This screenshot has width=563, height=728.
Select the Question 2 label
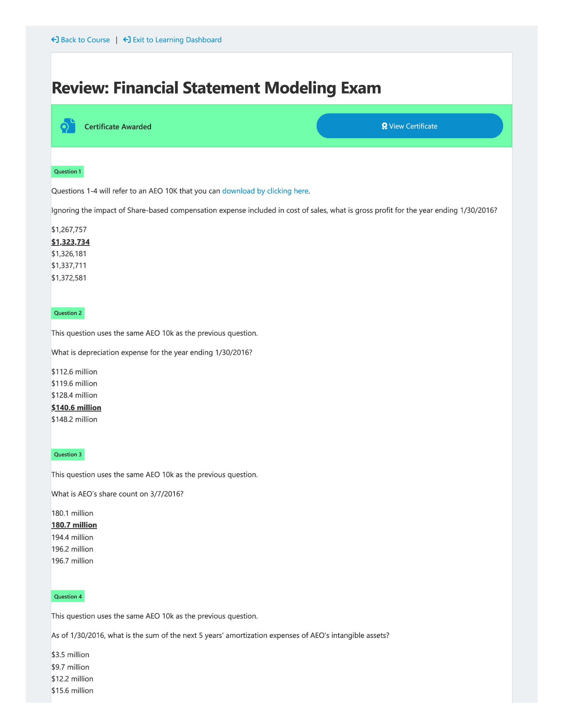coord(68,313)
